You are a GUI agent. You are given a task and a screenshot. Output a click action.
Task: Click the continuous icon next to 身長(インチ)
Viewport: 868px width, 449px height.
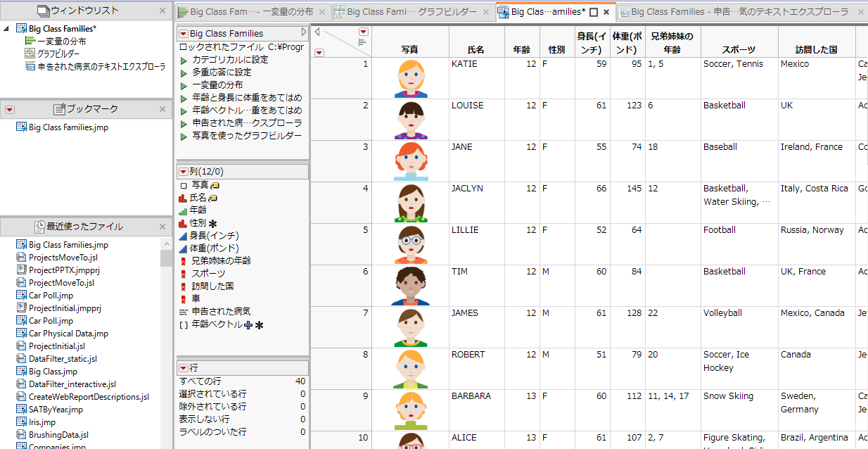point(183,236)
